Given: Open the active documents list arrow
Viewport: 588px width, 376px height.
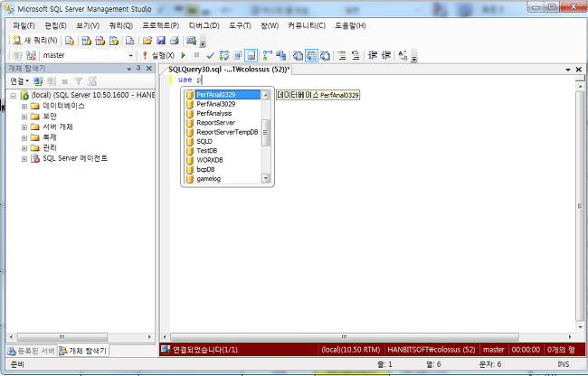Looking at the screenshot, I should pyautogui.click(x=568, y=70).
